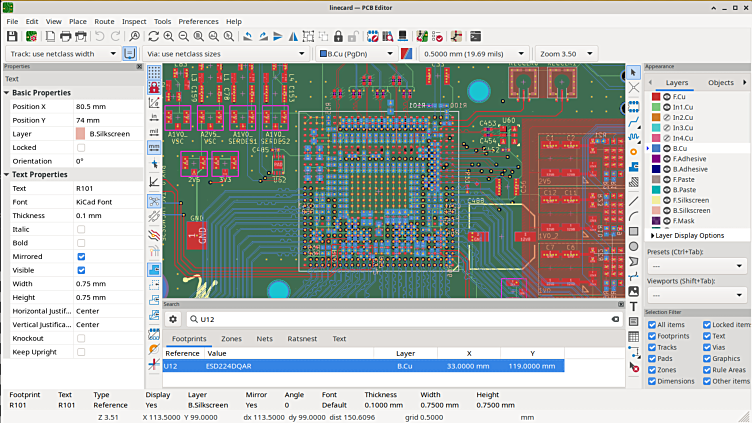Viewport: 752px width, 423px height.
Task: Open the Inspect menu
Action: tap(134, 21)
